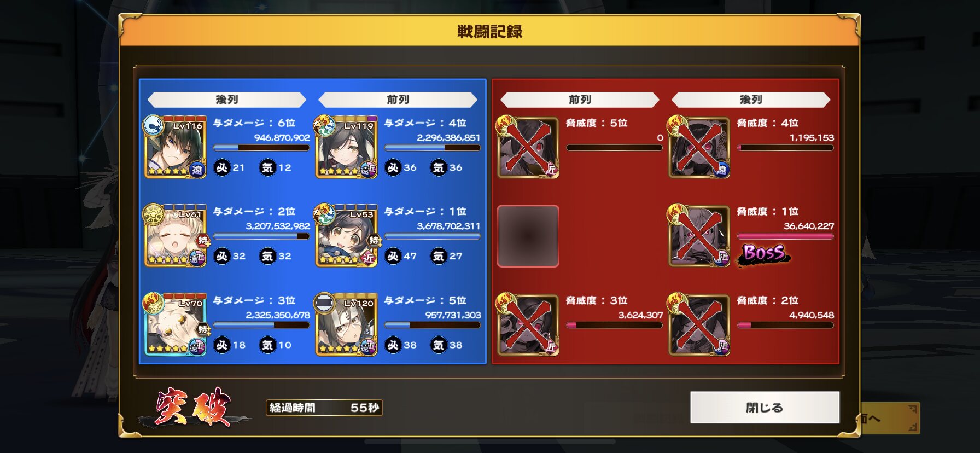
Task: Click the defeated Boss enemy portrait
Action: (x=699, y=236)
